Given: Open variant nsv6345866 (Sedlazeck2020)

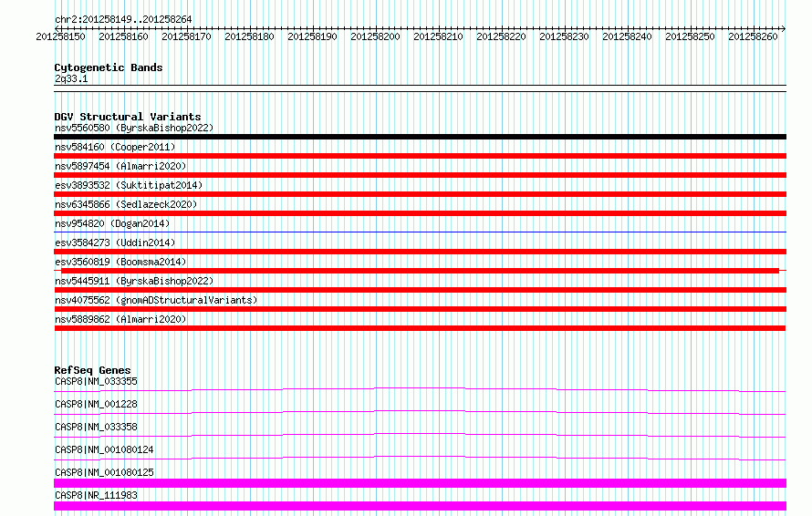Looking at the screenshot, I should pos(126,204).
